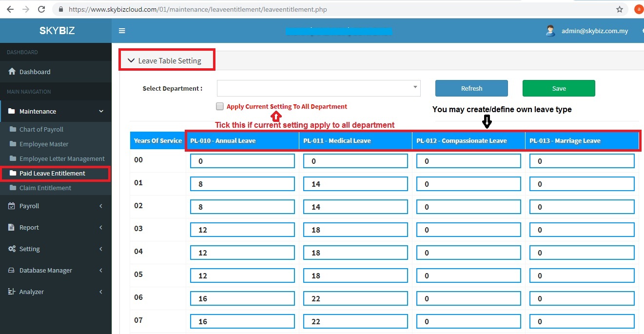Open Claim Entitlement in sidebar
The height and width of the screenshot is (334, 644).
pyautogui.click(x=45, y=188)
